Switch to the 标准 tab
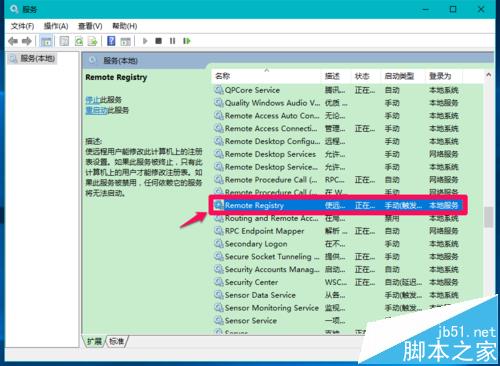The width and height of the screenshot is (500, 366). (x=117, y=341)
